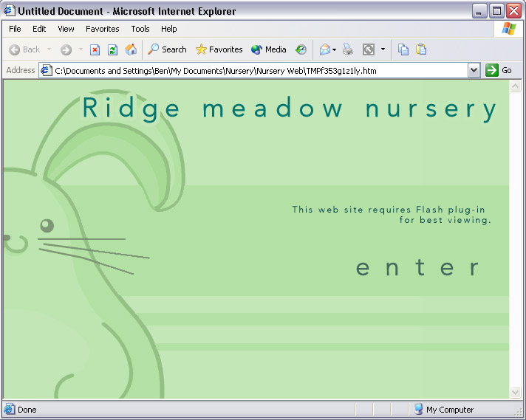Screen dimensions: 526x420
Task: Expand the address bar dropdown
Action: [474, 70]
